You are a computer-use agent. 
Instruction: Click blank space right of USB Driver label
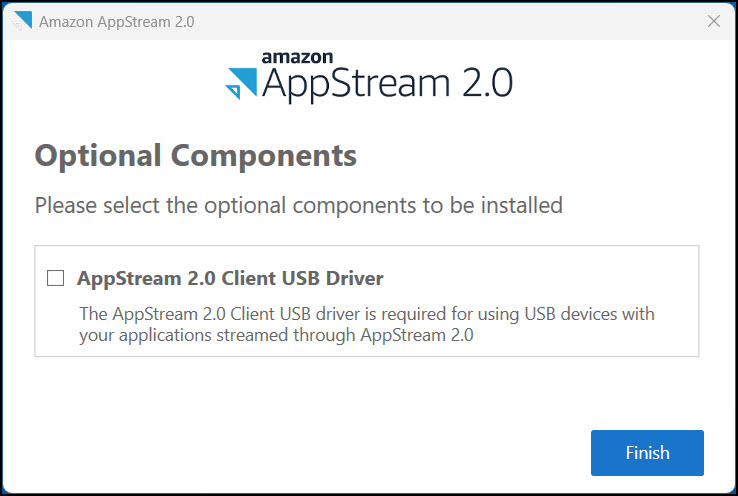click(x=540, y=278)
